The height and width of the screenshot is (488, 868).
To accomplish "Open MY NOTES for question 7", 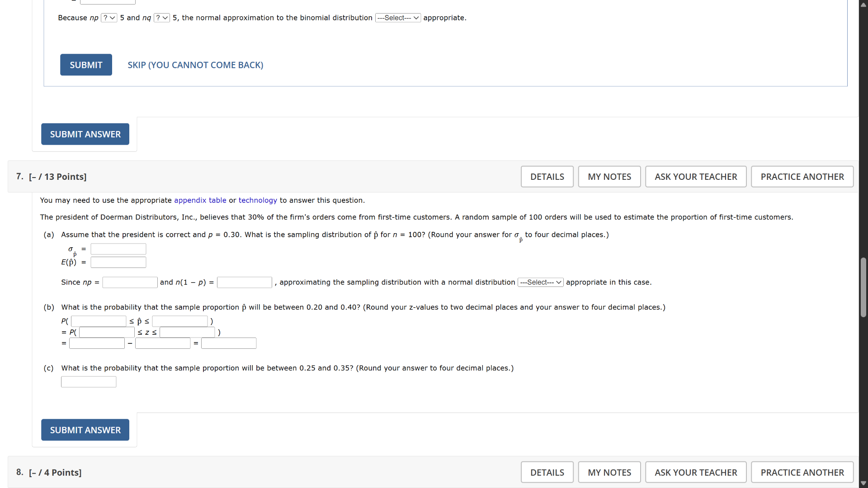I will [609, 176].
